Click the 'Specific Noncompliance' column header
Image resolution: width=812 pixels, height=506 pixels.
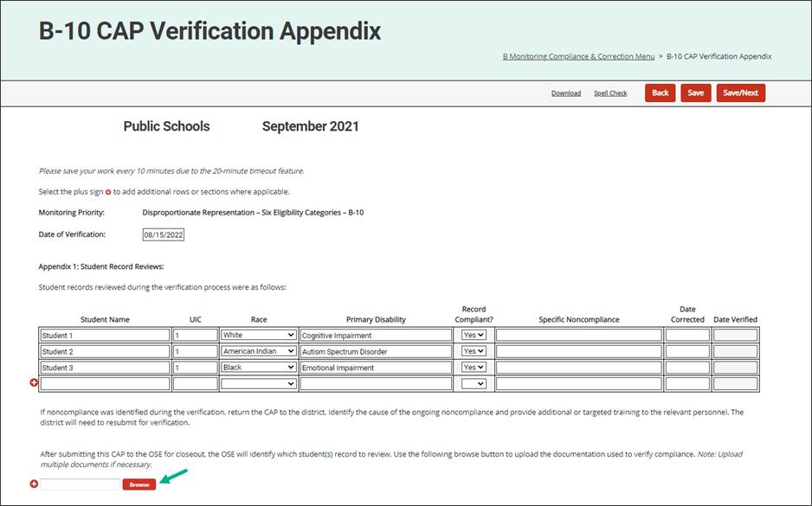pos(579,320)
